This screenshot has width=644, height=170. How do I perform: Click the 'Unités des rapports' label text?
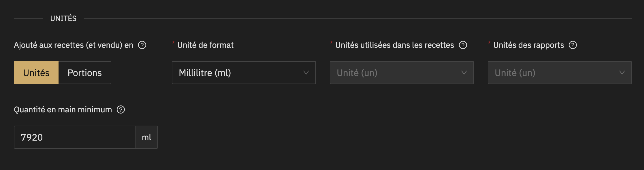click(x=528, y=45)
